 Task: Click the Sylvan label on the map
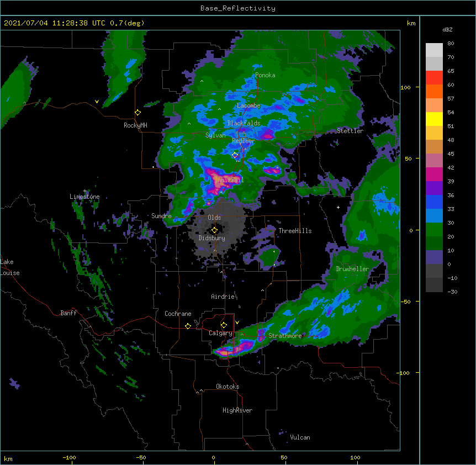(x=215, y=135)
